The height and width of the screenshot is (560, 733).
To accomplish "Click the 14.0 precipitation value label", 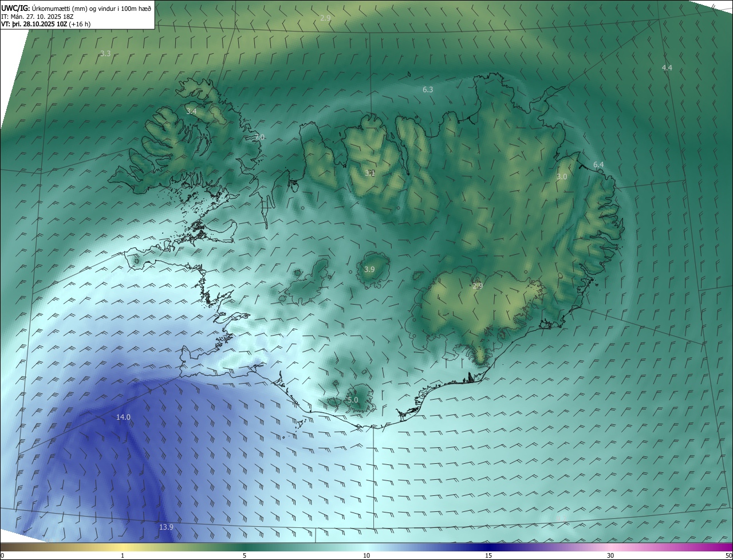I will click(124, 417).
